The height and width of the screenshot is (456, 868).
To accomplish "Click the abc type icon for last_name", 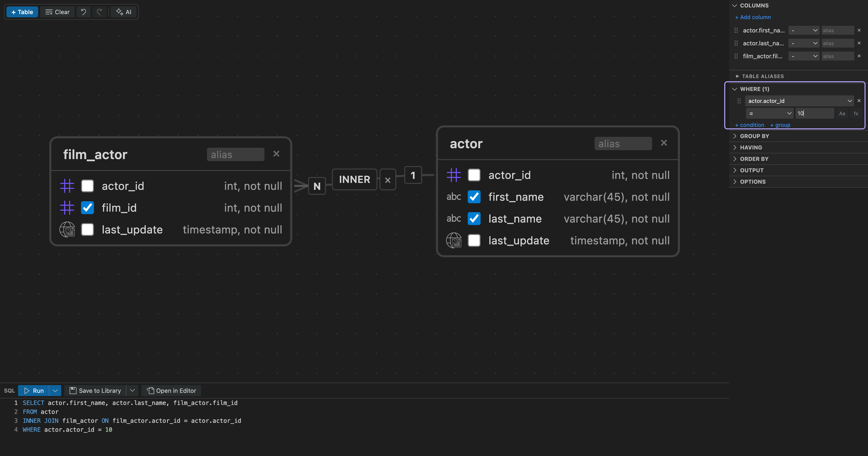I will (x=454, y=219).
